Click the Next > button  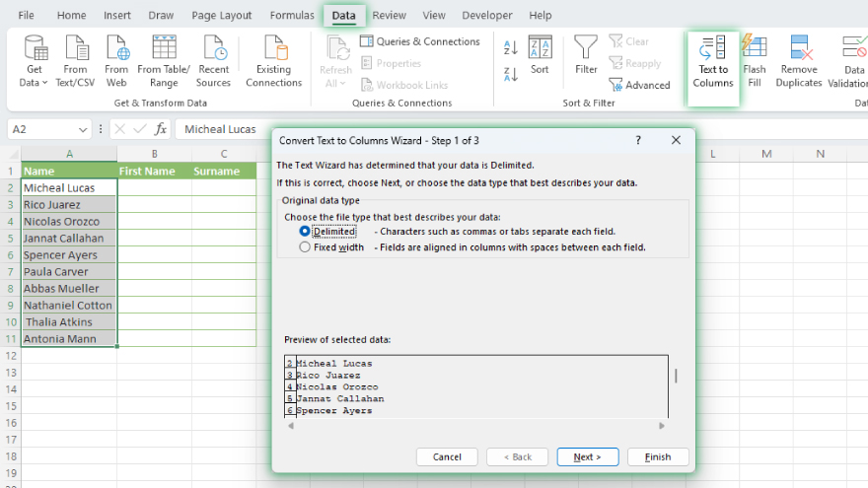point(587,457)
